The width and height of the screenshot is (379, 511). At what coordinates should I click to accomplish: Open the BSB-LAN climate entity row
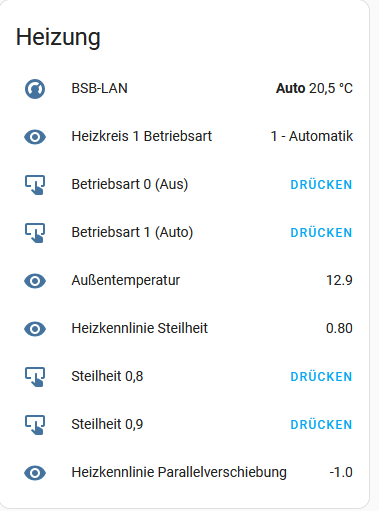point(184,89)
